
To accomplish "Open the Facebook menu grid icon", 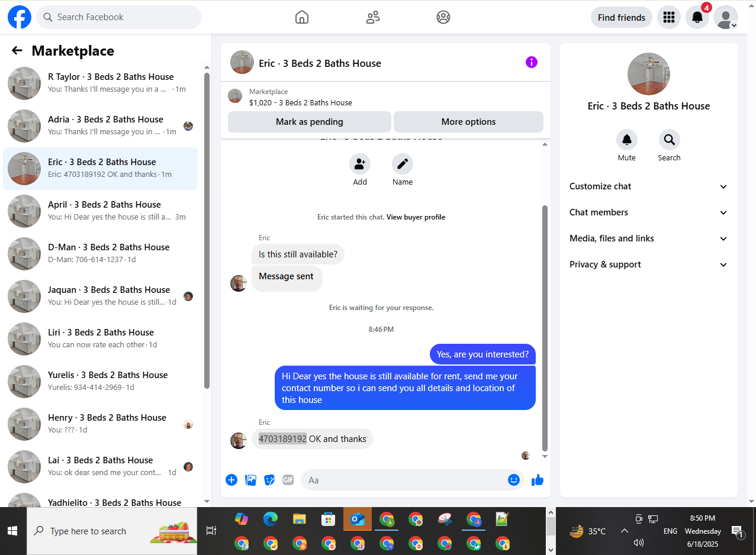I will [x=669, y=17].
